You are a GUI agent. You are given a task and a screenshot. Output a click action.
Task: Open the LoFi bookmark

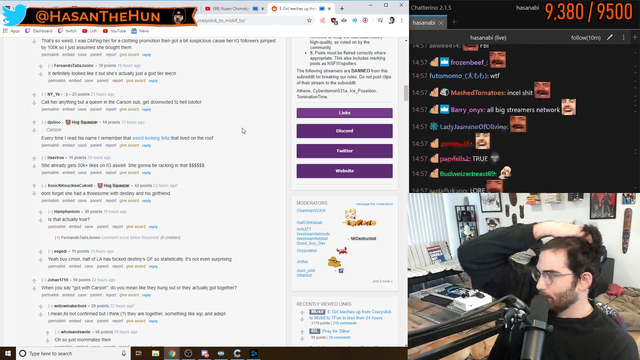tap(90, 31)
